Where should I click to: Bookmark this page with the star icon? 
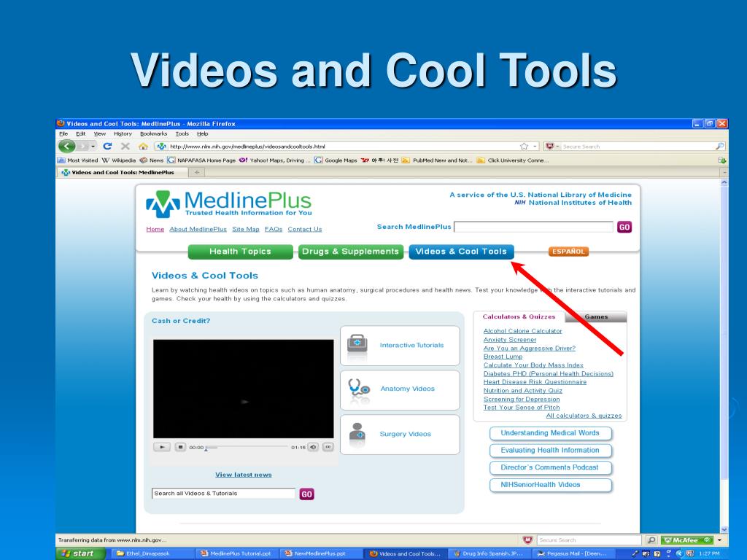[x=524, y=146]
